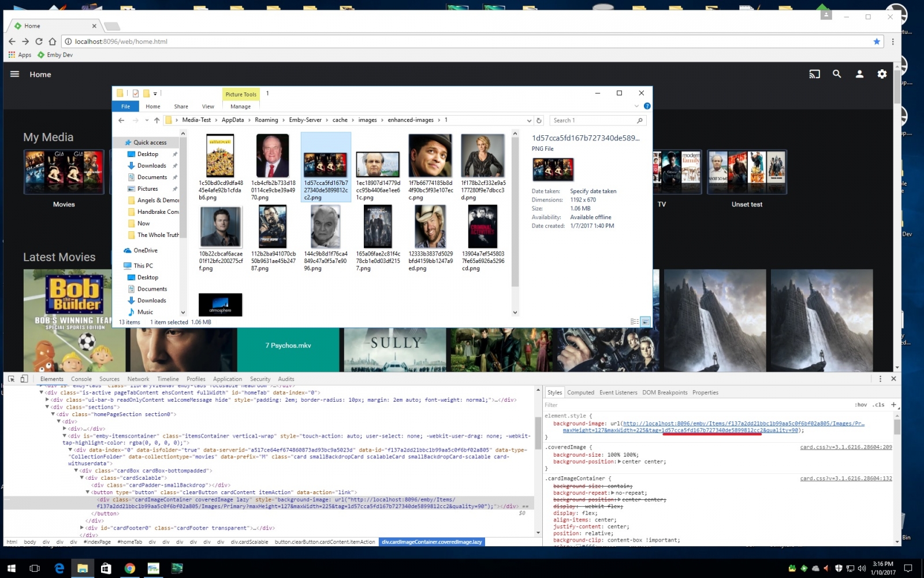Click the Emby cast to device icon
The width and height of the screenshot is (924, 578).
(814, 74)
